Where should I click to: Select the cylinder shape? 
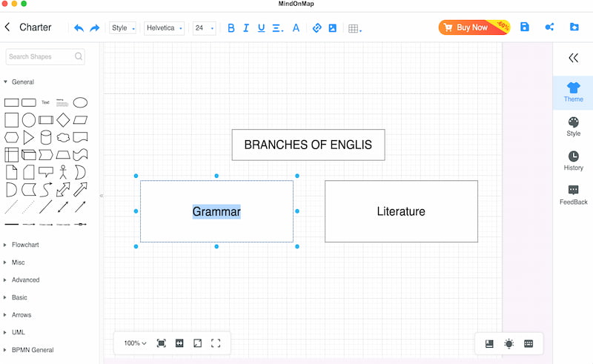tap(46, 137)
